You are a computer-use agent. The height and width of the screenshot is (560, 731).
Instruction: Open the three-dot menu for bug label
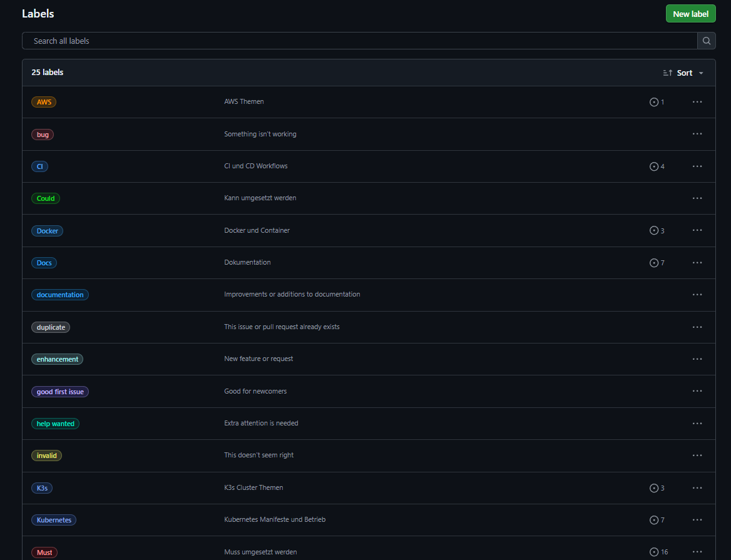(697, 134)
